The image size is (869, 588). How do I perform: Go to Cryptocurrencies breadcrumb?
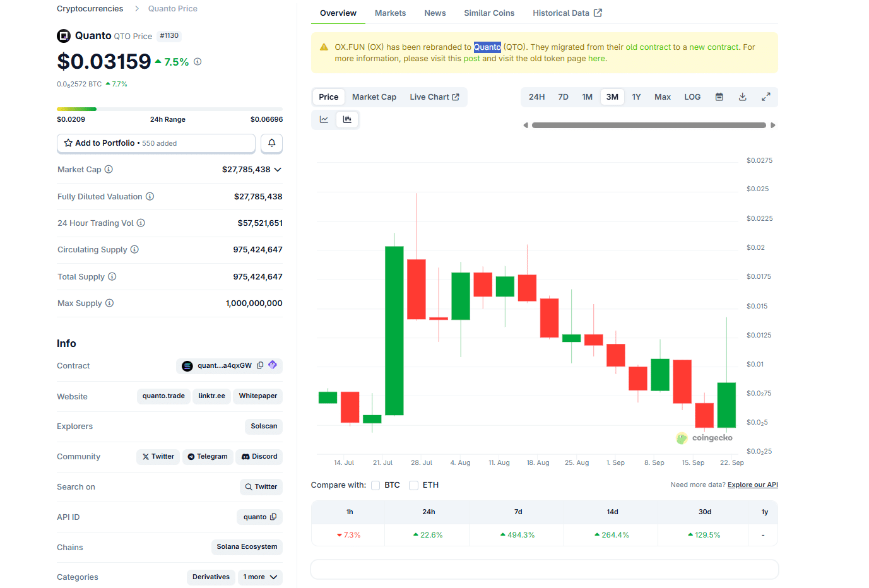90,9
